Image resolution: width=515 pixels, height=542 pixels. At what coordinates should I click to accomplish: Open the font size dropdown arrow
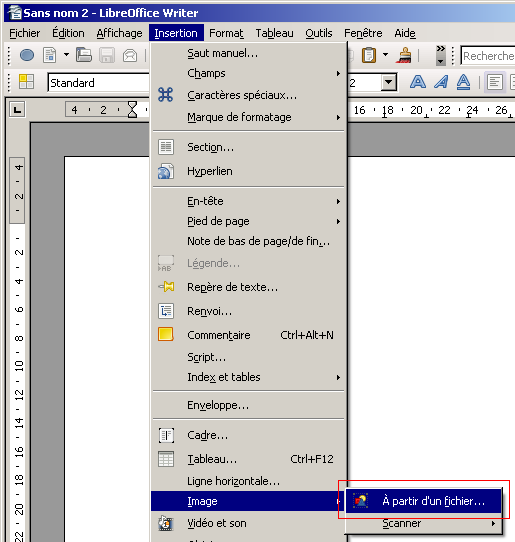tap(388, 82)
